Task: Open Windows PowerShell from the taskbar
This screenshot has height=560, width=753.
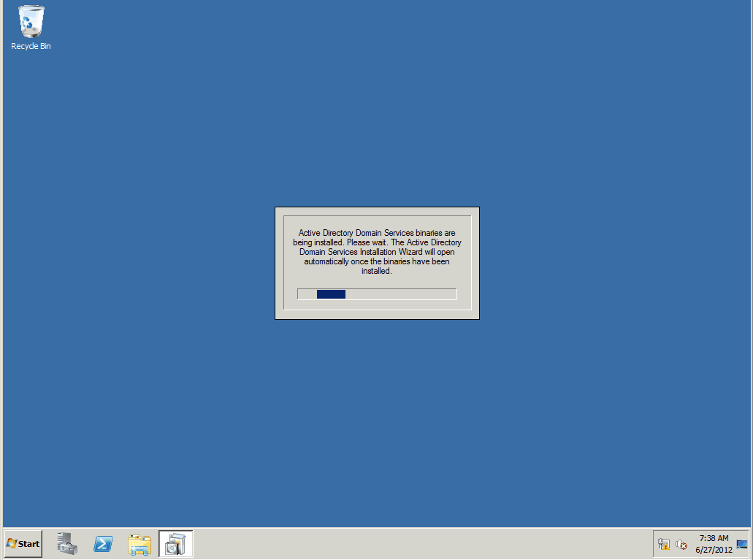Action: (x=103, y=544)
